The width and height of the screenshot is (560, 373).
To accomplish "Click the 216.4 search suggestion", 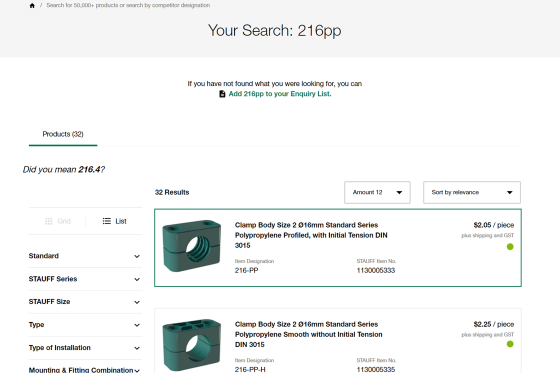I will pos(89,170).
